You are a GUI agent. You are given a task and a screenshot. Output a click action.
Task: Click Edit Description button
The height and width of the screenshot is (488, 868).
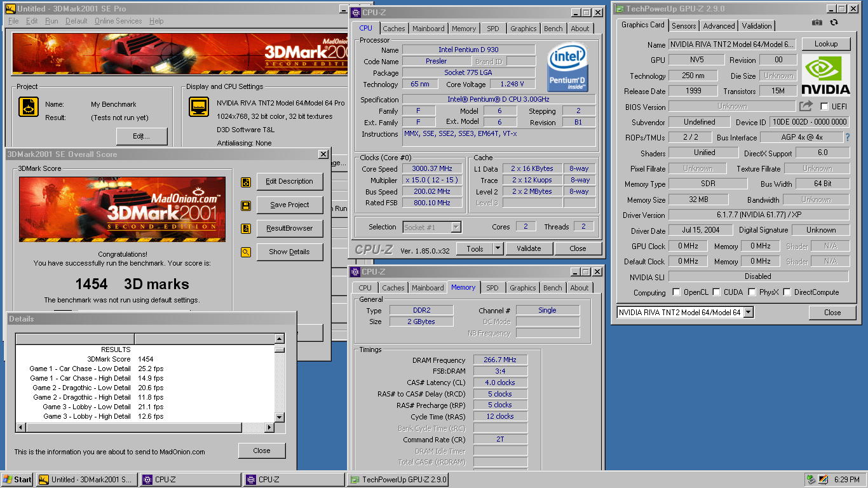(x=290, y=182)
